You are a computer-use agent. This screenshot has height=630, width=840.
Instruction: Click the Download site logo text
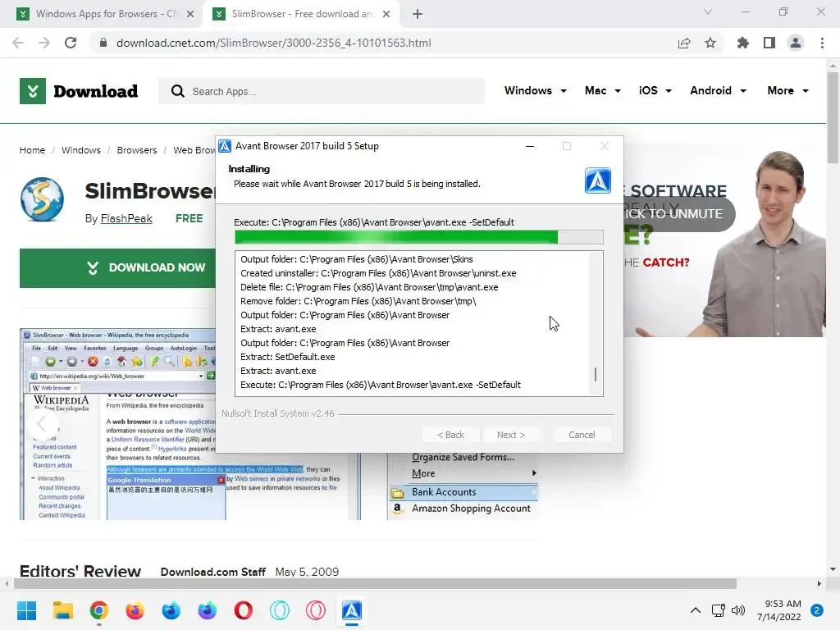[96, 91]
